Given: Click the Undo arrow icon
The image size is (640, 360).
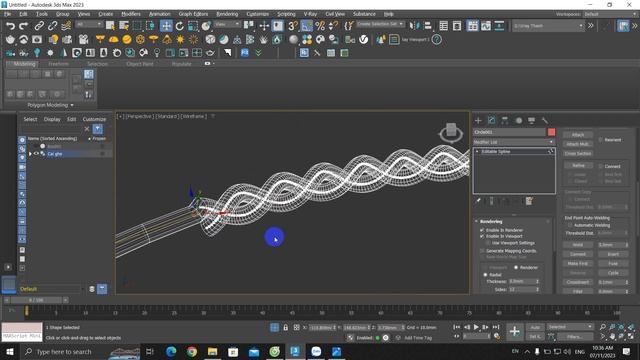Looking at the screenshot, I should [10, 26].
